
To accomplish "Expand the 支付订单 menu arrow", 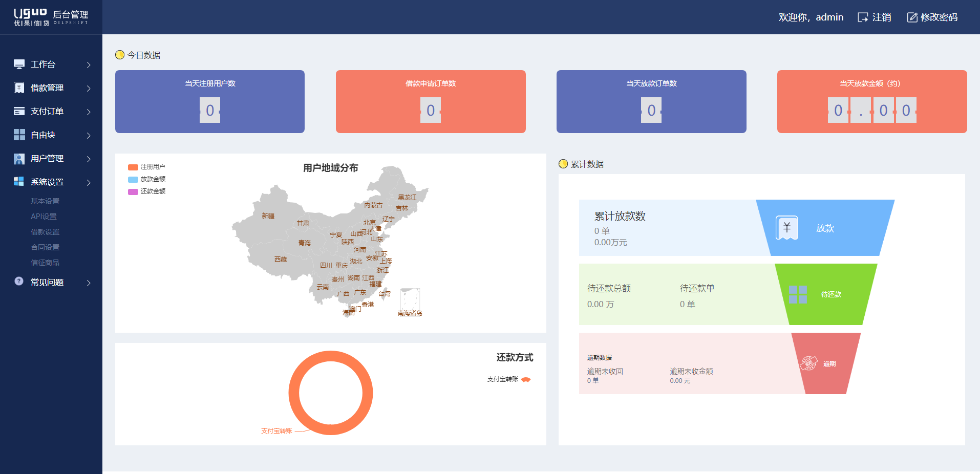I will 89,112.
